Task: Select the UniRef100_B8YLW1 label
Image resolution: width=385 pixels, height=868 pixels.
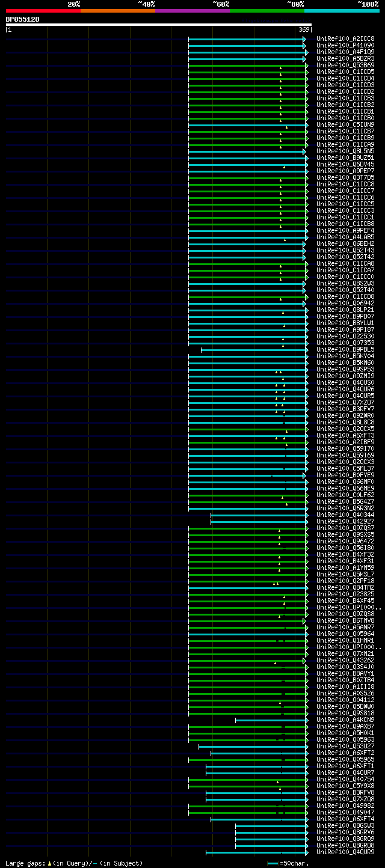Action: tap(345, 323)
